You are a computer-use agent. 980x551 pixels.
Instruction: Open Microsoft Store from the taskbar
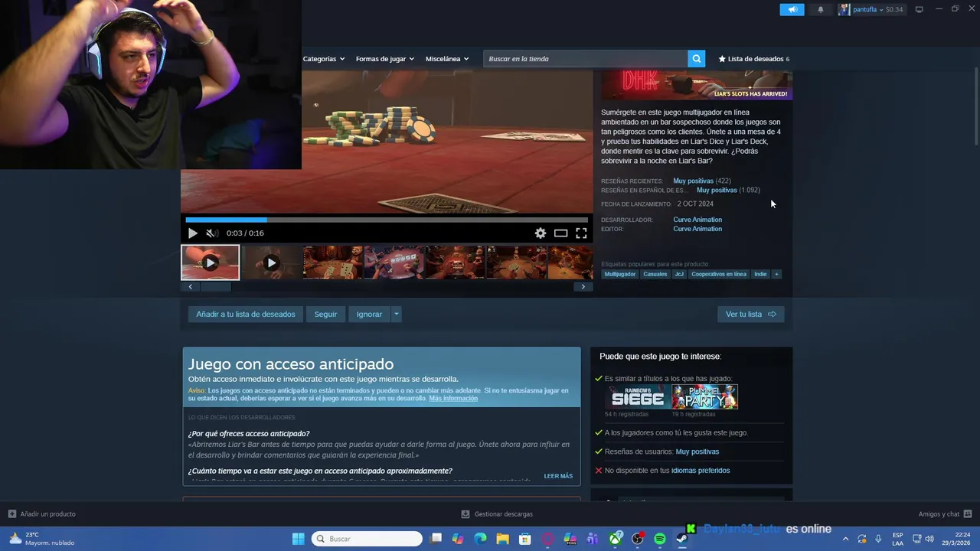[x=524, y=539]
